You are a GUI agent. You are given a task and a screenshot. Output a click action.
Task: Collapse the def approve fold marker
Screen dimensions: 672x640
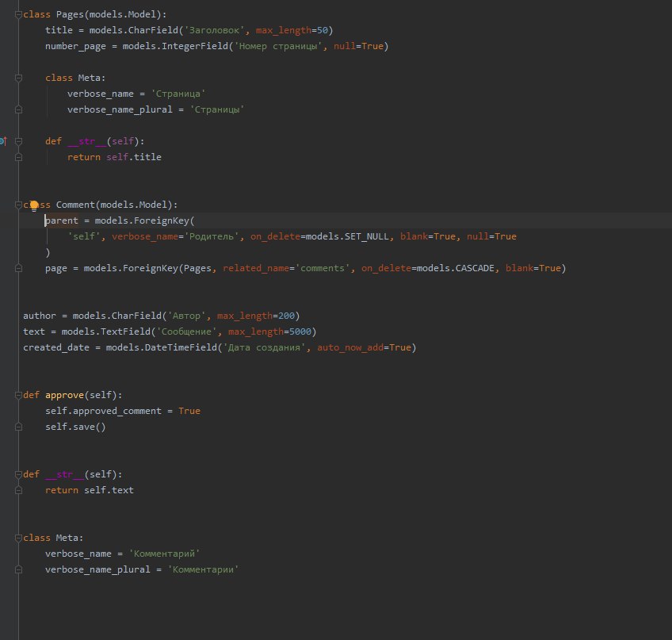point(18,395)
